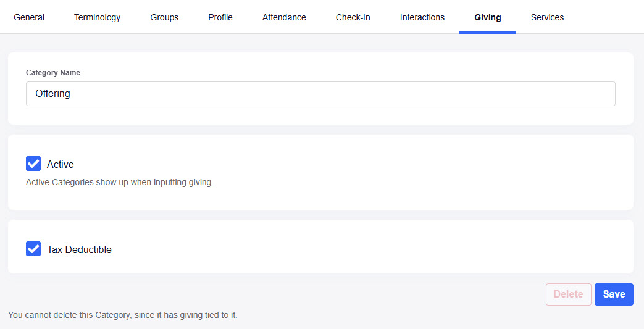Focus the Category Name input field

[x=320, y=94]
